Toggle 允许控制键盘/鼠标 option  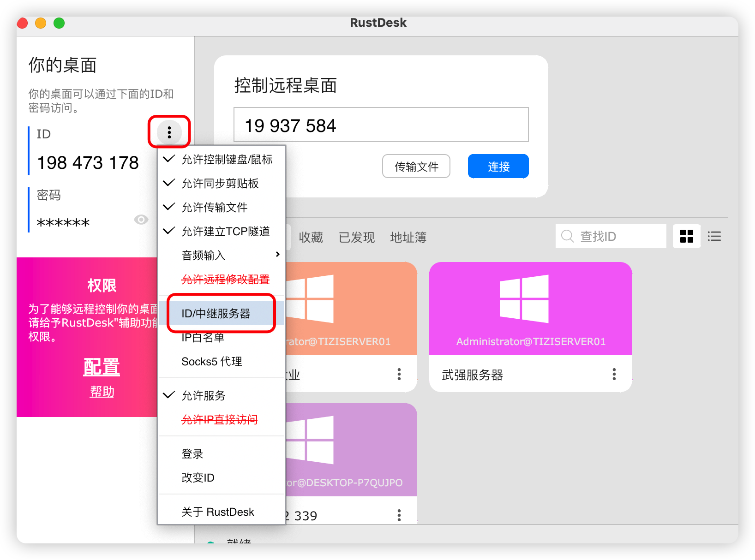pyautogui.click(x=227, y=160)
